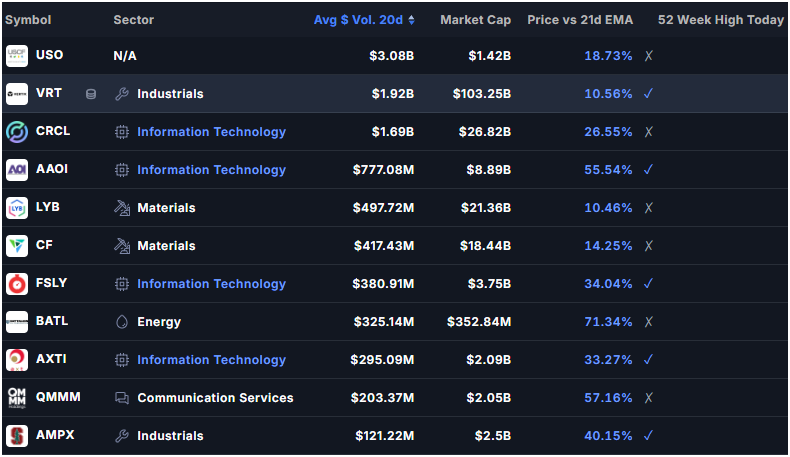This screenshot has width=790, height=457.
Task: Sort by Avg $ Vol. 20d column
Action: pos(358,20)
